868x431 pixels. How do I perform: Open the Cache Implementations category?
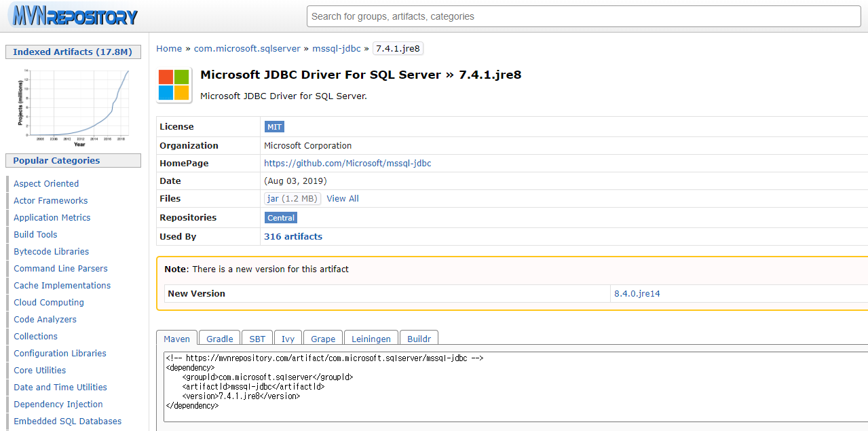[62, 286]
